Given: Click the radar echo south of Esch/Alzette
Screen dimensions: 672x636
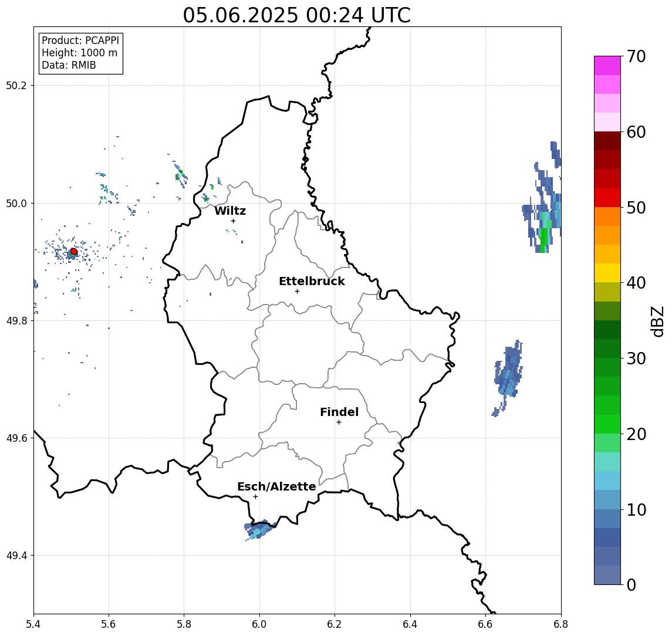Looking at the screenshot, I should point(260,530).
